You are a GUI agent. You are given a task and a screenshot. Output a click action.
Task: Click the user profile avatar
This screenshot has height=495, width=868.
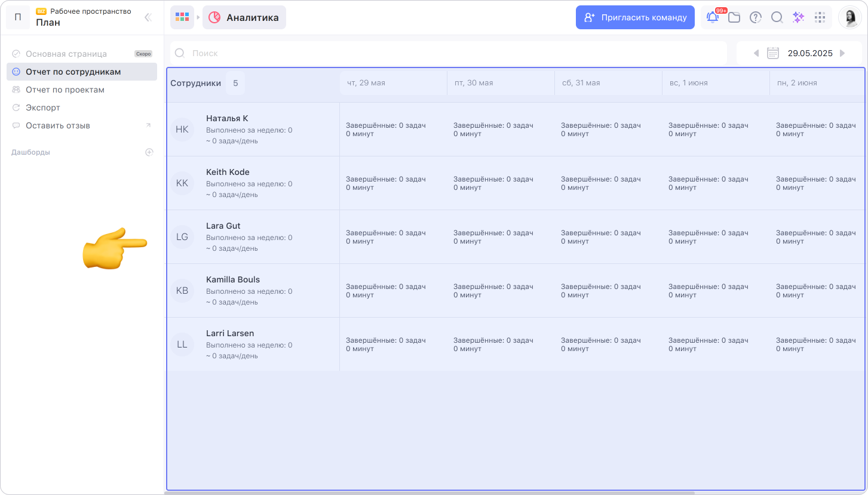click(x=849, y=17)
